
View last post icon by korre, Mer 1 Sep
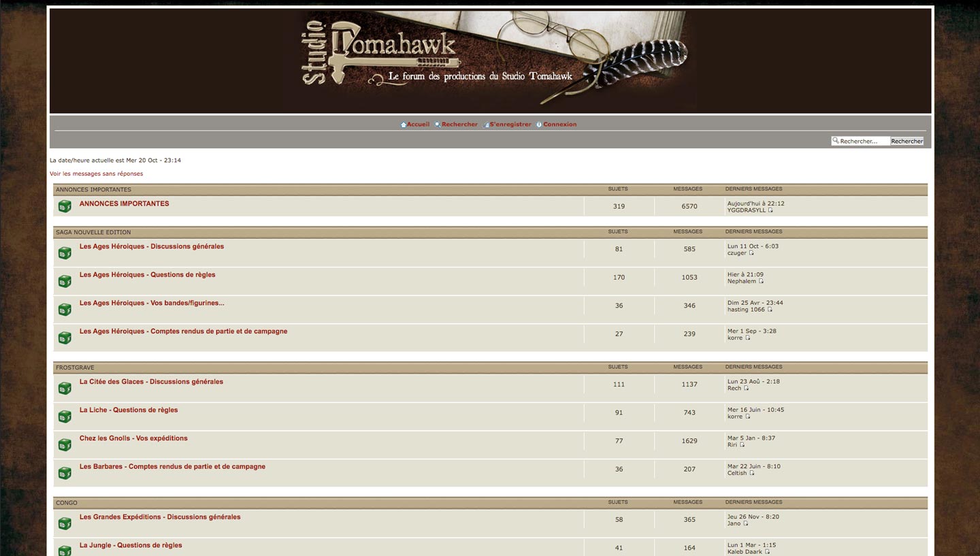(x=747, y=338)
